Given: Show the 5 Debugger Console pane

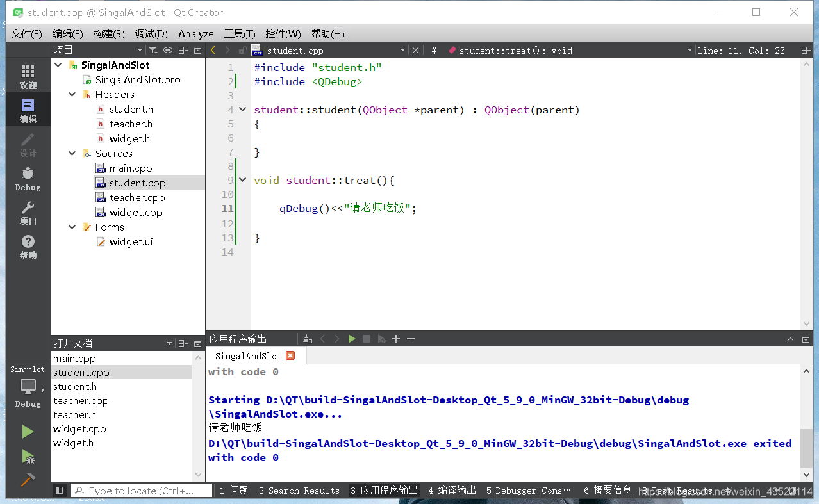Looking at the screenshot, I should [529, 490].
